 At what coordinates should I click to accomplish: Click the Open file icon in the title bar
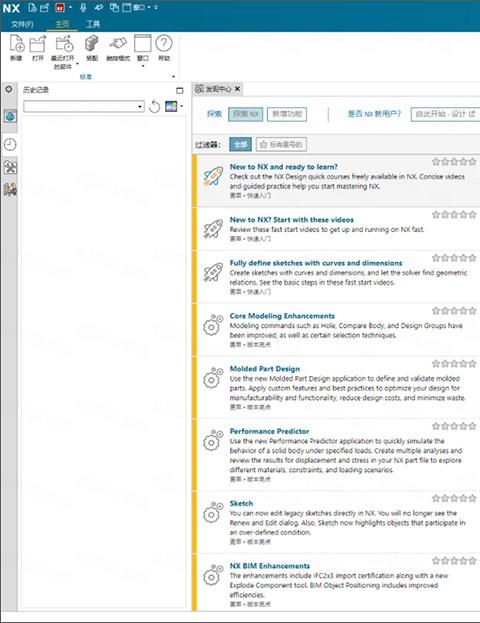click(45, 7)
